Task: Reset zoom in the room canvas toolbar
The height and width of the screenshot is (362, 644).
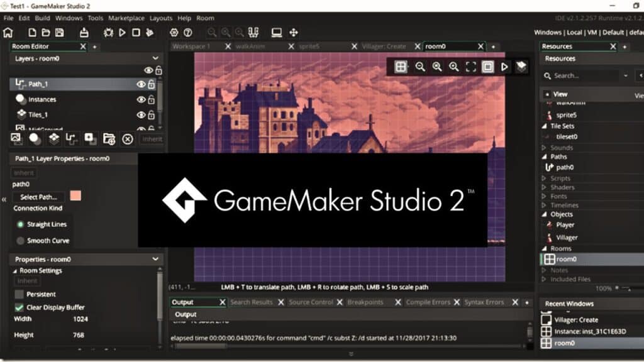Action: click(x=437, y=67)
